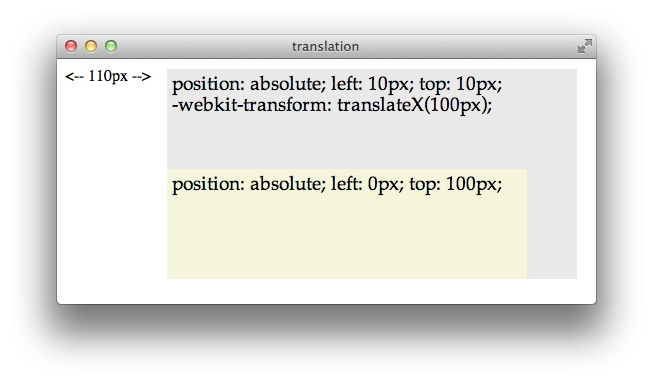Click 'position: absolute;' in the yellow box

249,184
